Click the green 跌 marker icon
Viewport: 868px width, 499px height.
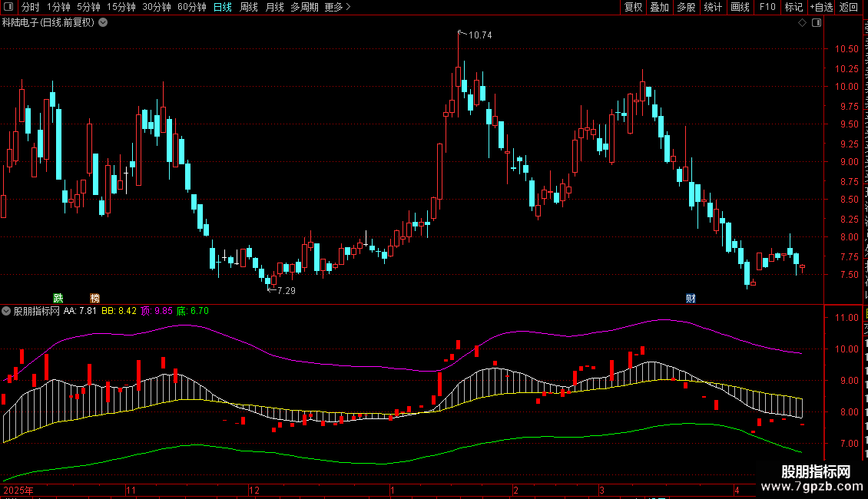[x=58, y=298]
